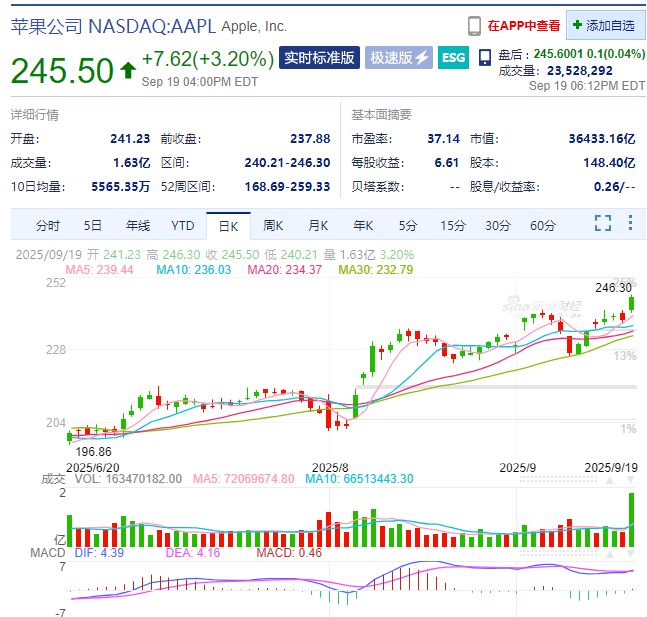Click the last candlestick at 246.30 high
This screenshot has width=647, height=617.
(631, 303)
